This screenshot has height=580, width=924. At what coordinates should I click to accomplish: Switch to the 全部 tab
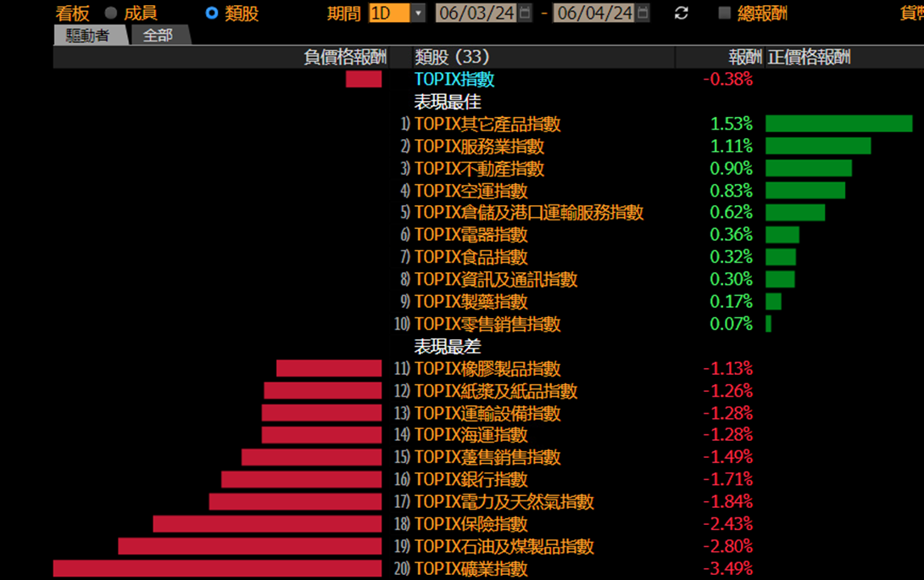pos(159,36)
